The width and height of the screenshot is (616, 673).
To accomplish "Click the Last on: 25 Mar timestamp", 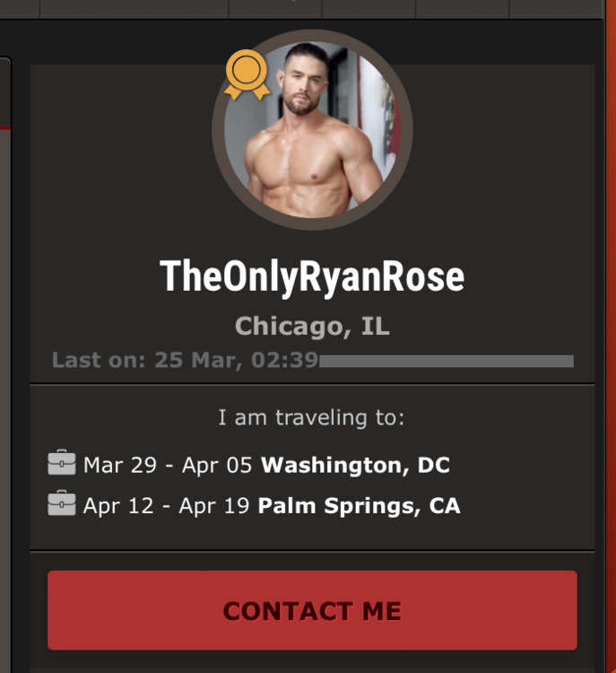I will pyautogui.click(x=185, y=360).
